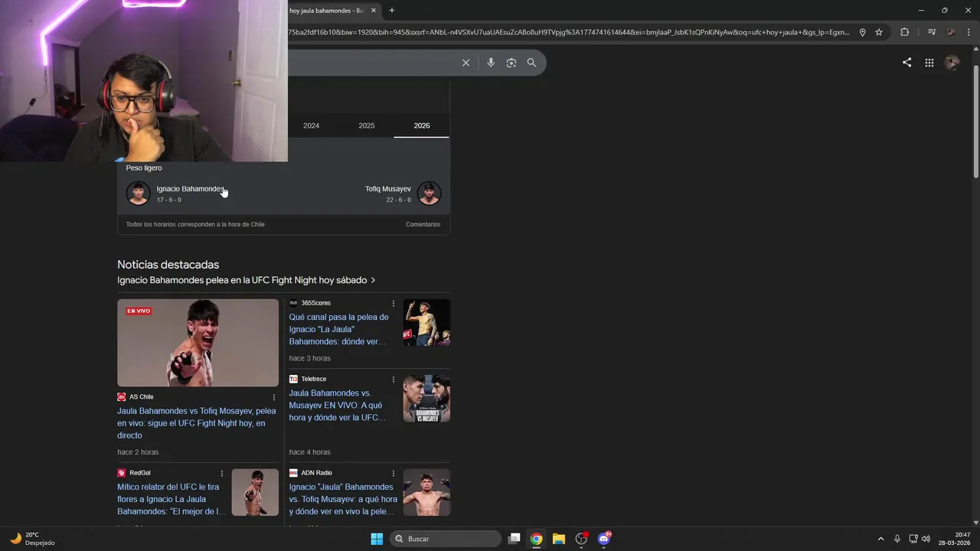Expand 'Ignacio Bahamondes pelea en la UFC' heading
The image size is (980, 551).
pos(246,280)
